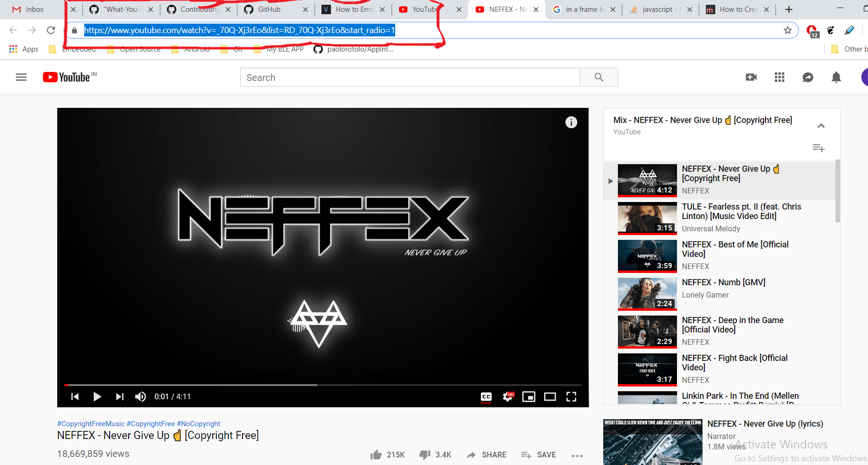Open the messages share bubble icon
The height and width of the screenshot is (465, 868).
coord(808,77)
